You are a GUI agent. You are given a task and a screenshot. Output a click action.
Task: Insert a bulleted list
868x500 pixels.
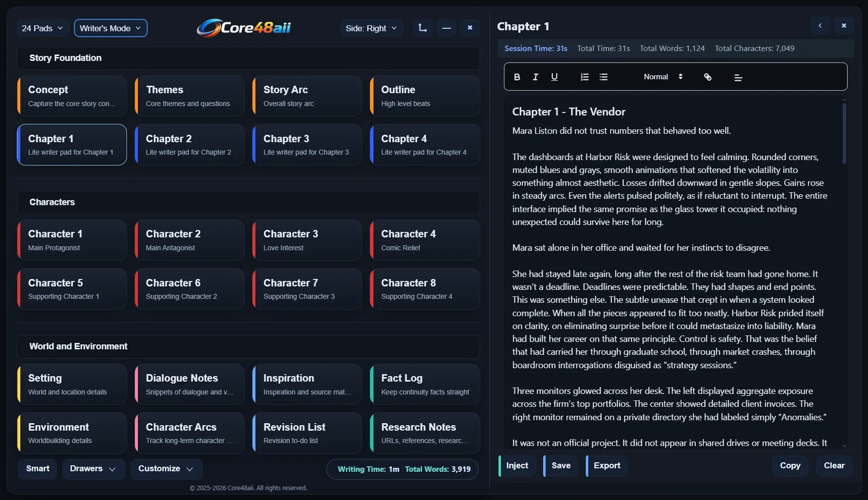point(603,77)
